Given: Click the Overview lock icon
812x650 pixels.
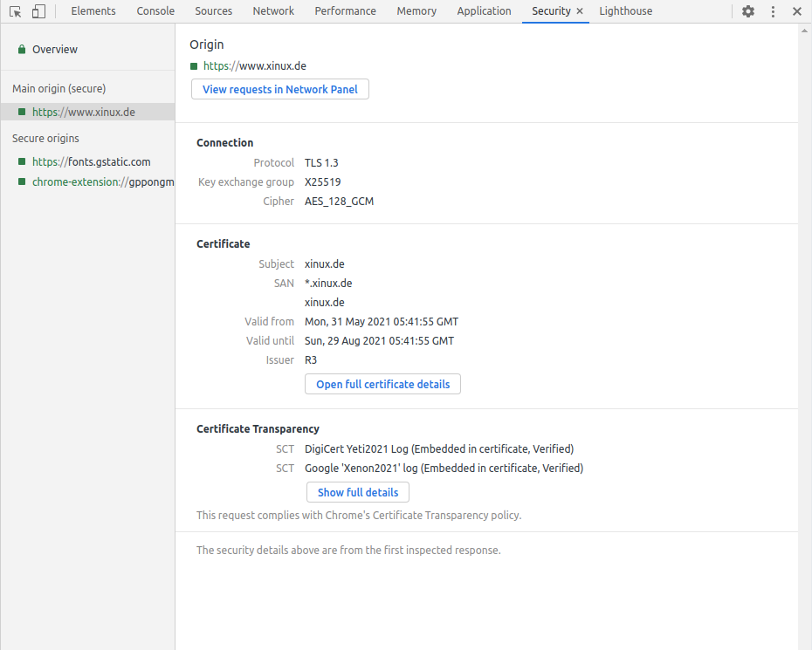Looking at the screenshot, I should [x=21, y=50].
